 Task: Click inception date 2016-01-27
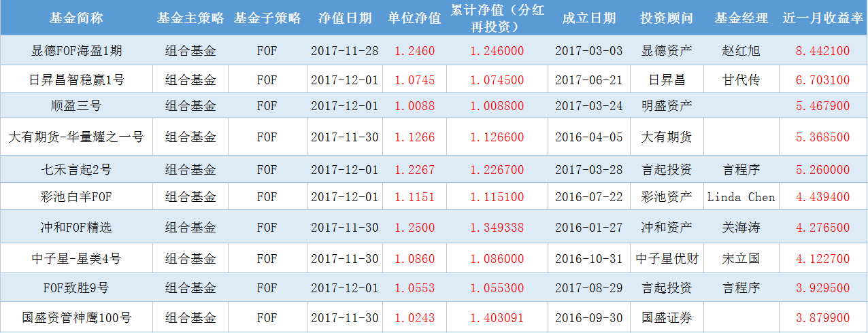coord(589,228)
